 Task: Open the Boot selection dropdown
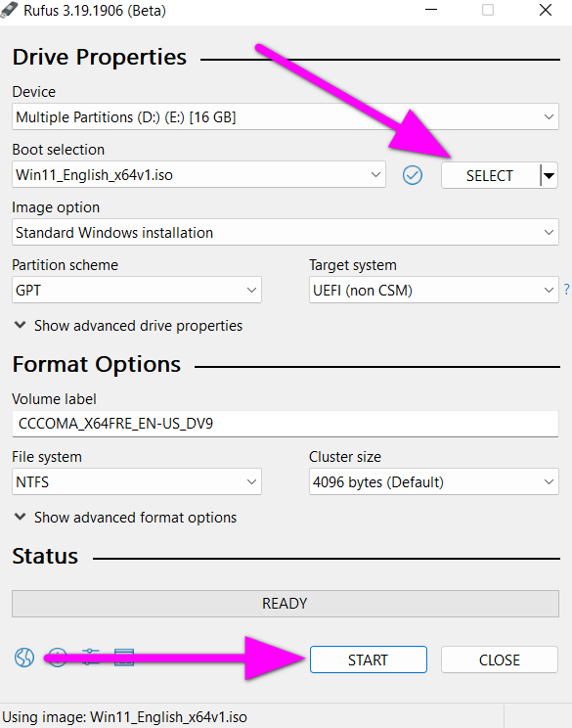click(x=199, y=174)
